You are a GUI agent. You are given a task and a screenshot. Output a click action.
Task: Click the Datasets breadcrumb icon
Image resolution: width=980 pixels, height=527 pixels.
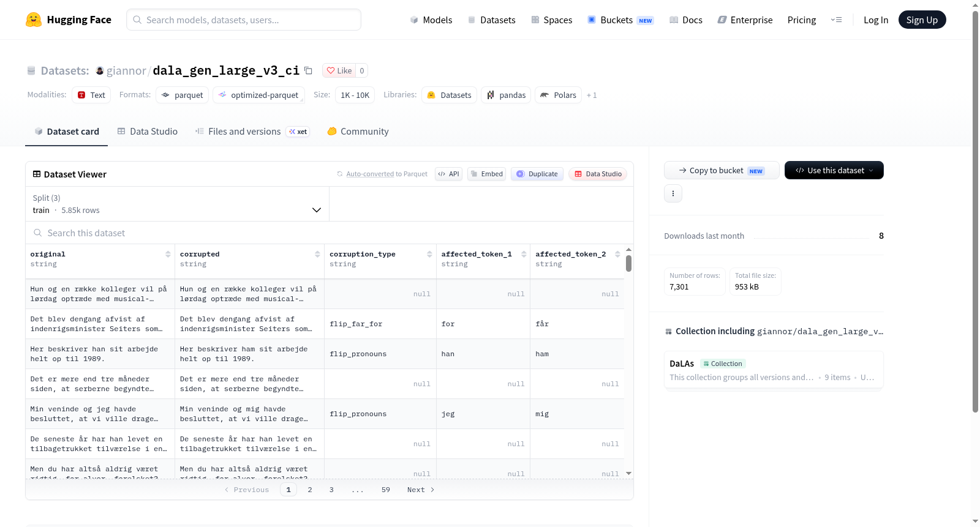[31, 70]
